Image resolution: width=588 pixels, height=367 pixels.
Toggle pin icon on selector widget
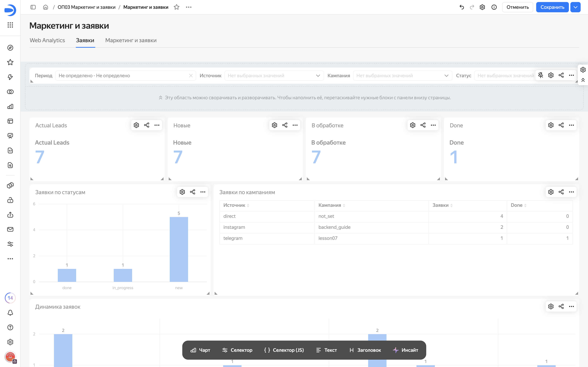pos(541,75)
